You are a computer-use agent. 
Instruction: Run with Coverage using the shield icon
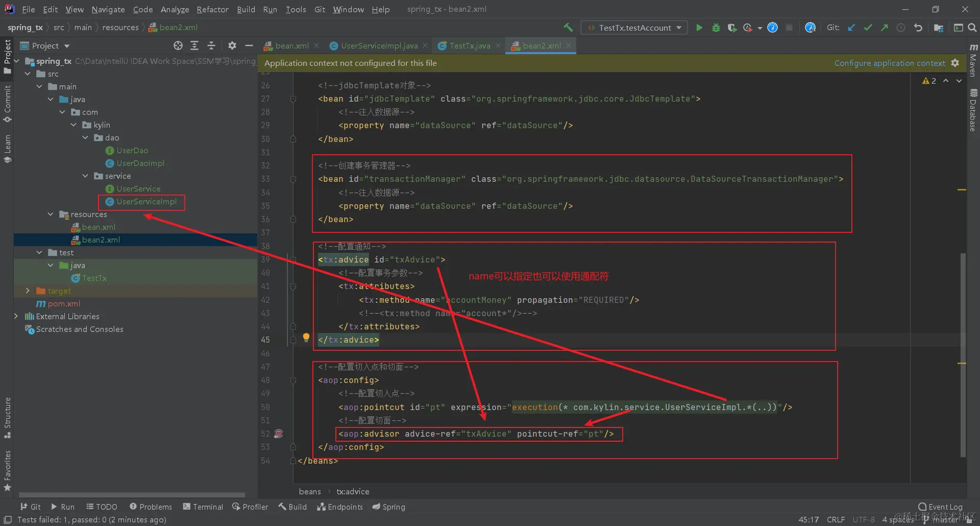(732, 28)
